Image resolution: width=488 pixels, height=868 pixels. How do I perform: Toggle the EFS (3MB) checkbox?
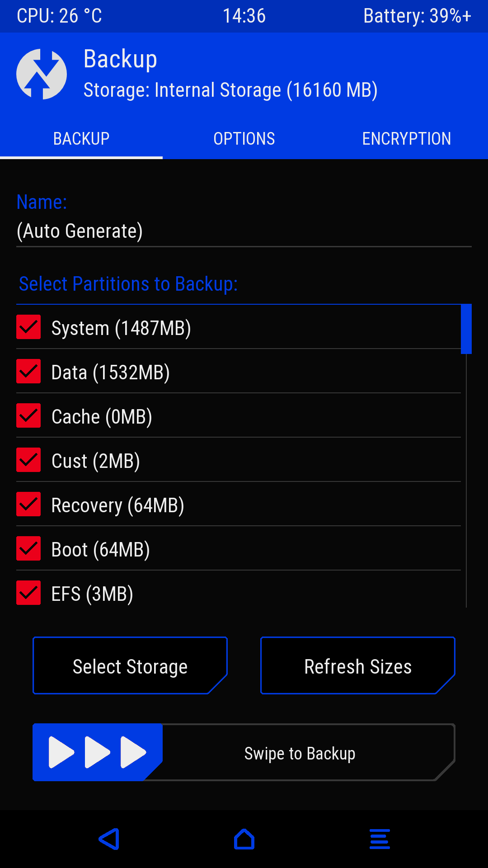28,593
